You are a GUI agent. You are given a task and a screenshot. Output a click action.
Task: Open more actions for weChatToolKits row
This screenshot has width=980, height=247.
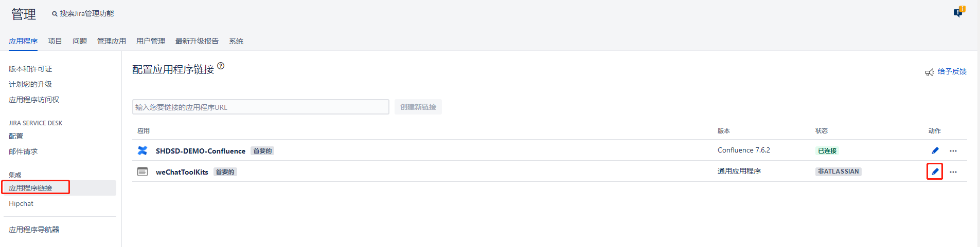pos(953,172)
